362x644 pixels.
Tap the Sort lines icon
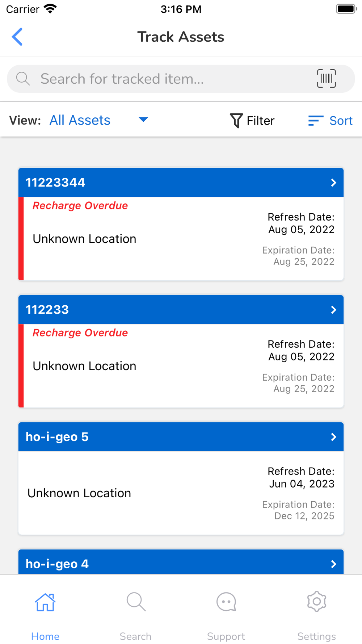(315, 121)
